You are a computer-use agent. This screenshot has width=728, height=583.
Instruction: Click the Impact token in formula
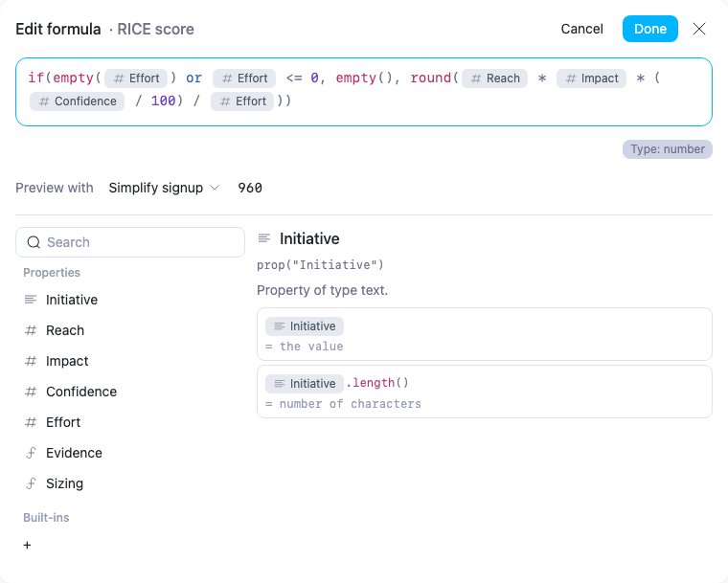tap(592, 78)
